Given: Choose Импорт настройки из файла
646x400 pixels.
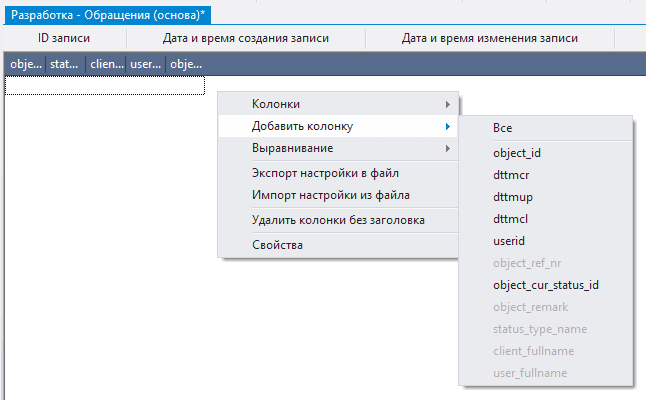Looking at the screenshot, I should coord(330,195).
